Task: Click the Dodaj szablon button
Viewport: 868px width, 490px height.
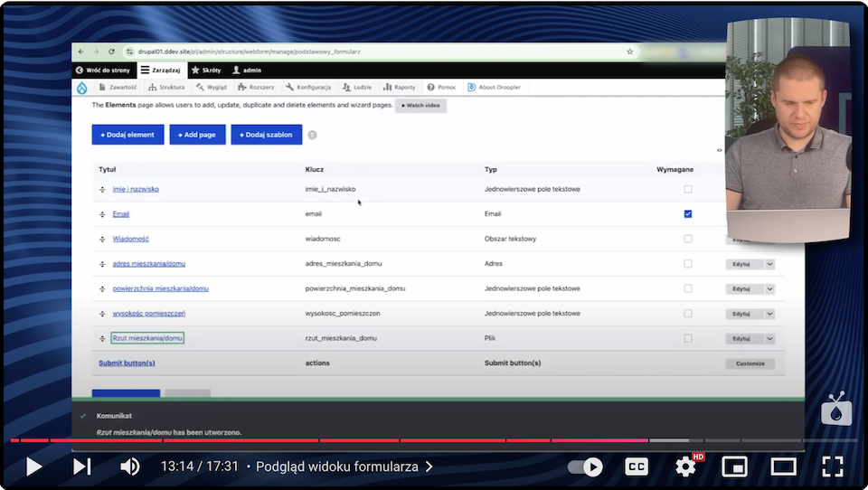Action: click(266, 135)
